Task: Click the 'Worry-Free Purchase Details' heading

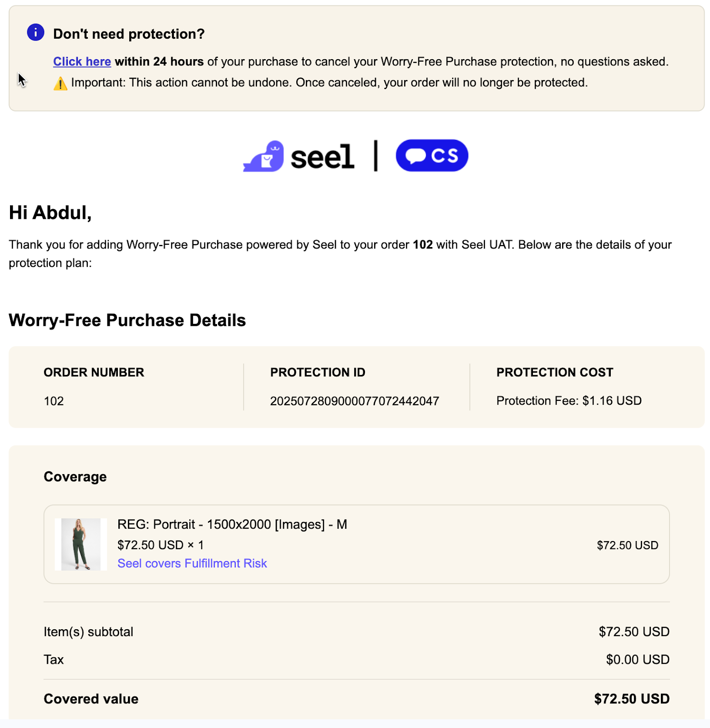Action: [x=127, y=320]
